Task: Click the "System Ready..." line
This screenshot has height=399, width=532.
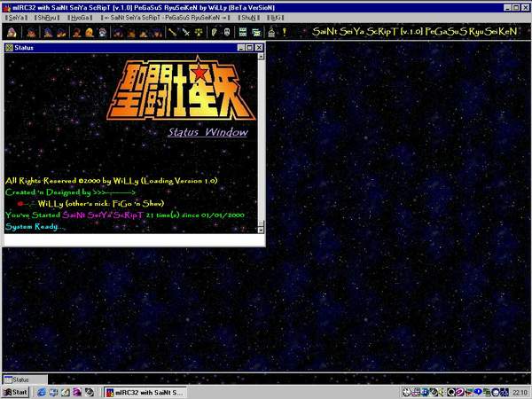Action: tap(35, 227)
